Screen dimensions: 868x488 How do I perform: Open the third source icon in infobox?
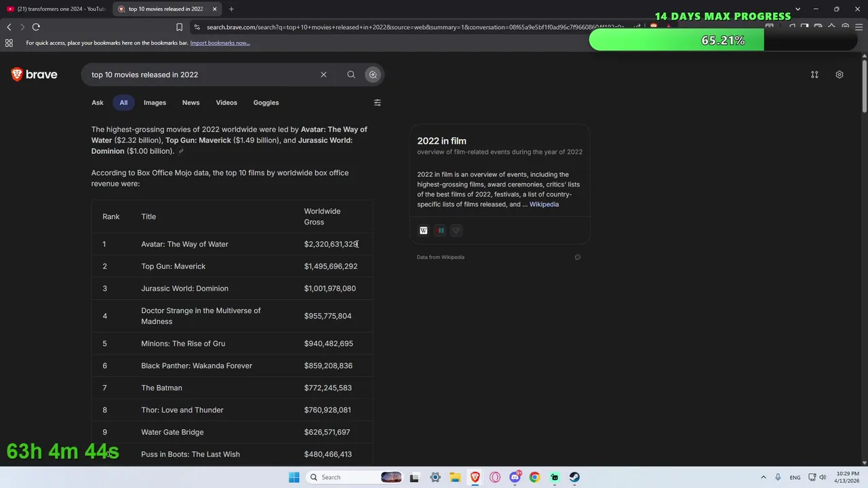[456, 230]
